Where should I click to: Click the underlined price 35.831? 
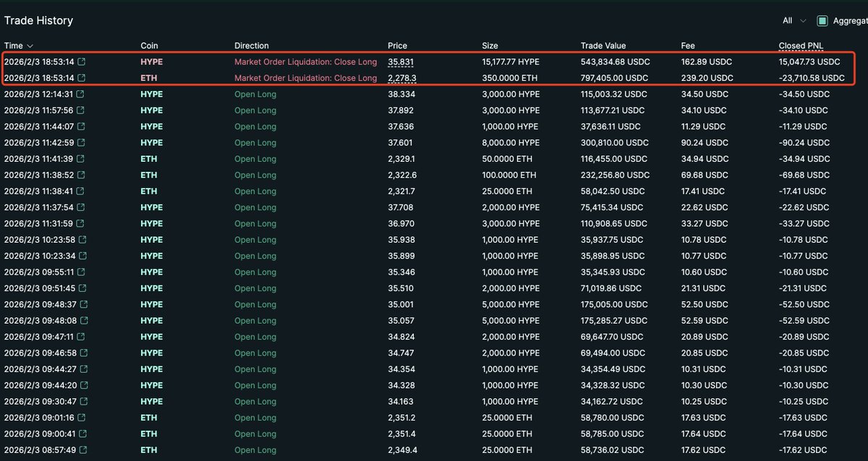pyautogui.click(x=401, y=62)
